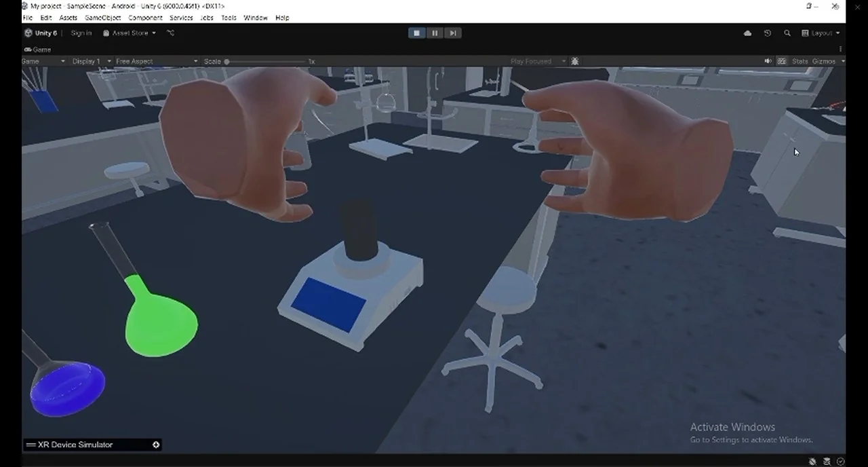The image size is (868, 467).
Task: Click the activity checkmark icon in status bar
Action: pos(841,462)
